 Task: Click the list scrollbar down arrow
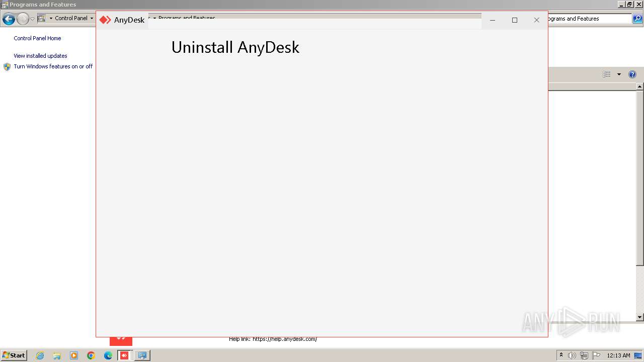(x=640, y=317)
